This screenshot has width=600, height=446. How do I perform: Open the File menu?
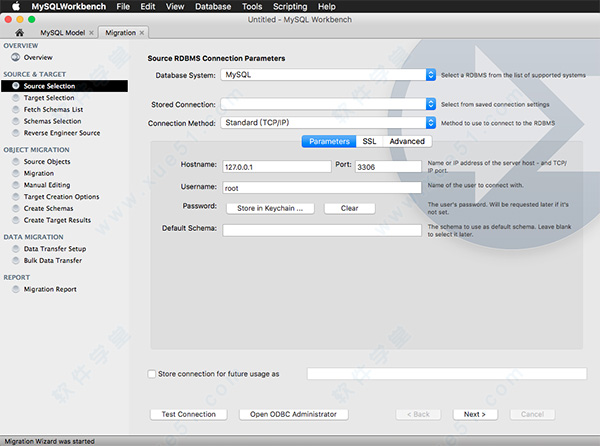click(x=123, y=7)
